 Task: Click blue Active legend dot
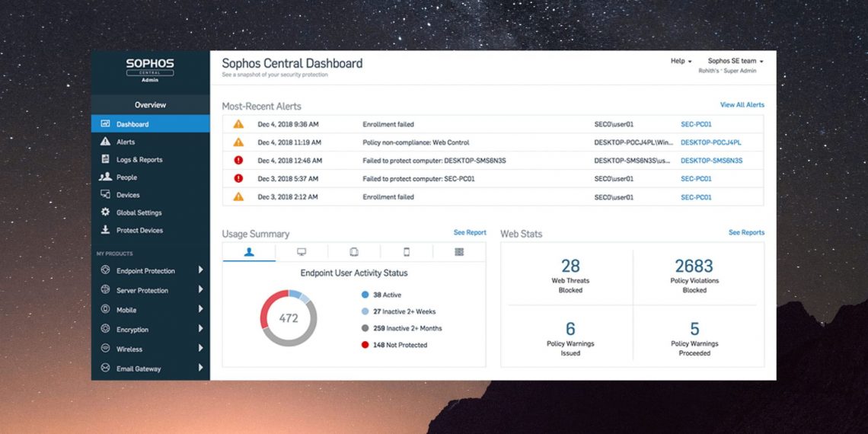[365, 295]
